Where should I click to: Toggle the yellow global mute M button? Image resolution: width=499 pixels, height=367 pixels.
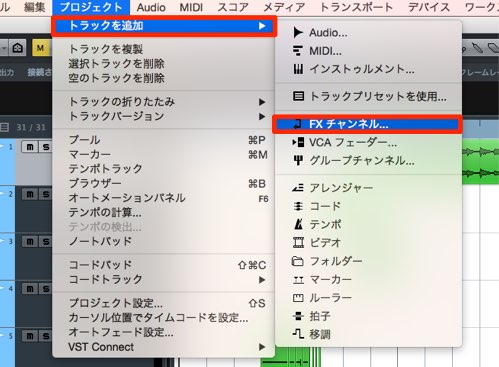(x=41, y=48)
